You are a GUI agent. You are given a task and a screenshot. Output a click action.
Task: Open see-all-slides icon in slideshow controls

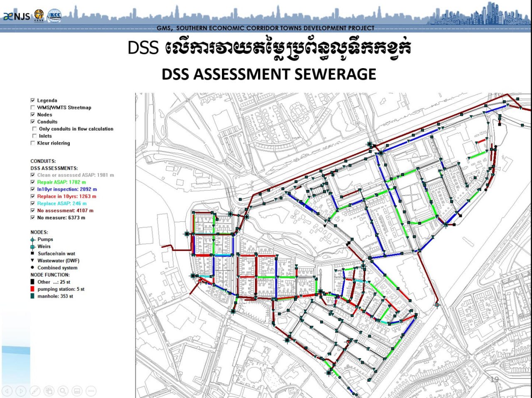point(49,391)
